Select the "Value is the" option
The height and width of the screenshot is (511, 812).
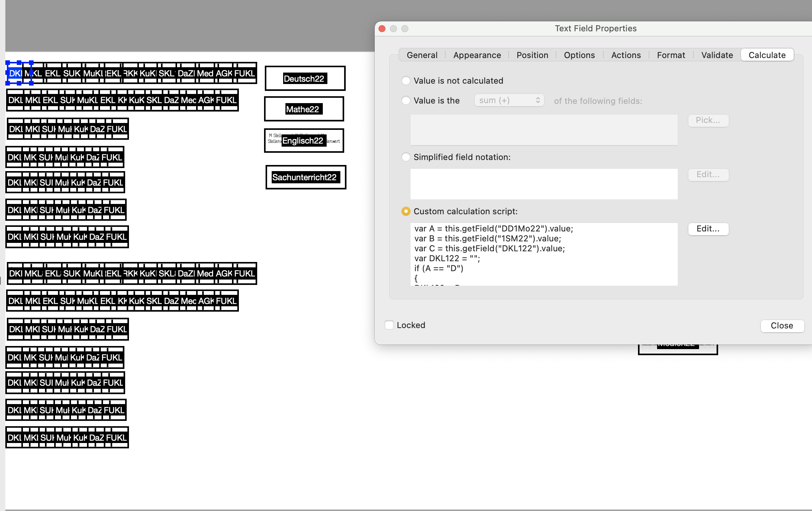406,100
